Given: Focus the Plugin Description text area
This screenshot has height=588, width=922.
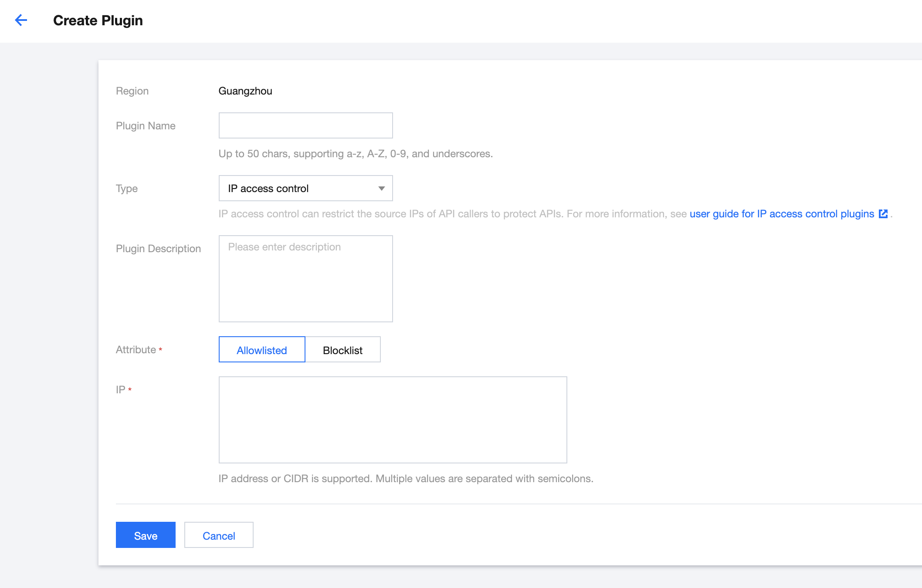Looking at the screenshot, I should 305,279.
